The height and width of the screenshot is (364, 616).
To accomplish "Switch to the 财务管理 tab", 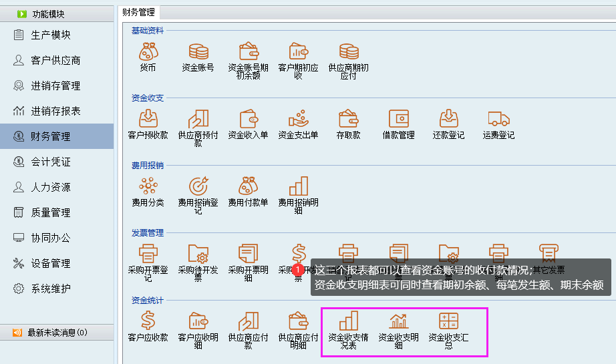I will click(x=138, y=12).
